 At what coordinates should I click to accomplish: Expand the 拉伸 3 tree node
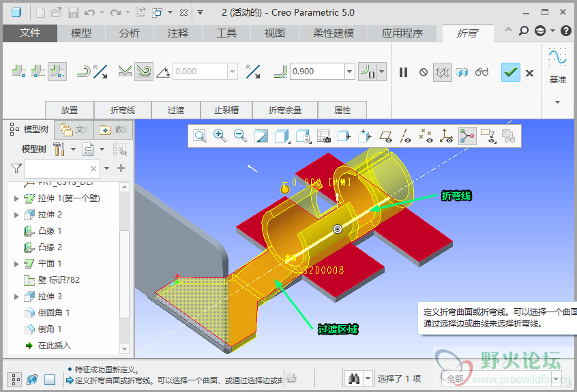click(x=16, y=297)
